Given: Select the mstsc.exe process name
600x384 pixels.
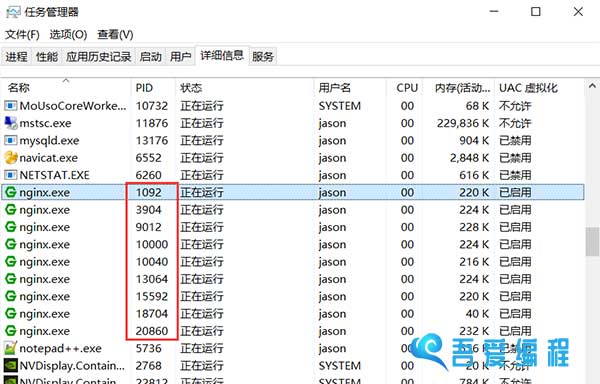Looking at the screenshot, I should click(x=45, y=123).
